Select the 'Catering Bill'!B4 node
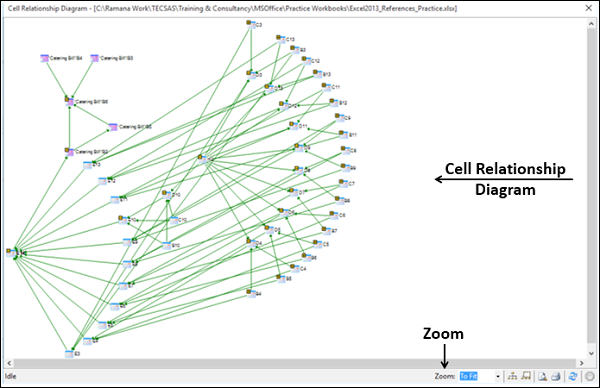This screenshot has height=388, width=600. click(x=61, y=58)
